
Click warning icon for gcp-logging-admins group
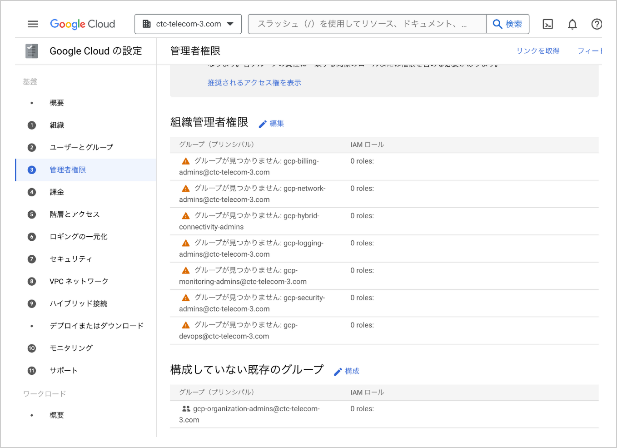[186, 243]
